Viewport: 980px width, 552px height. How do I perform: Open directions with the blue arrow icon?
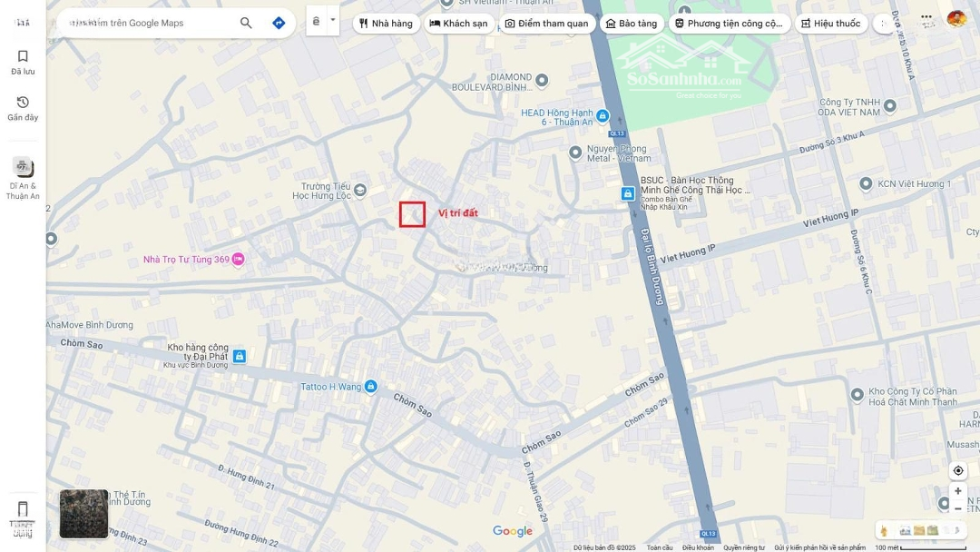point(279,23)
